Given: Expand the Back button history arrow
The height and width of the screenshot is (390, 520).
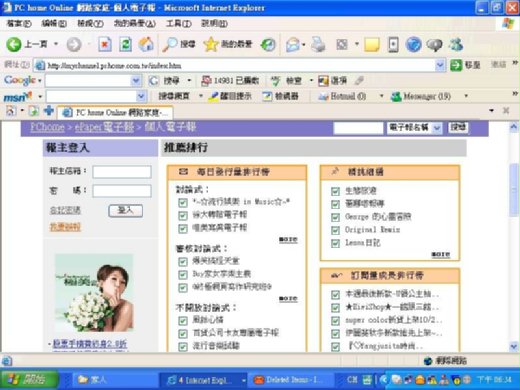Looking at the screenshot, I should [56, 44].
